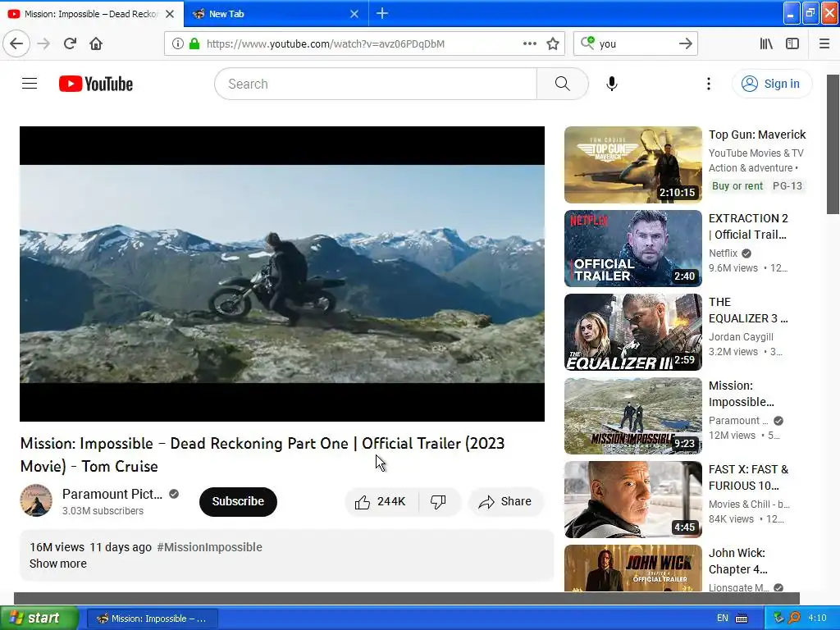Go back with the browser back arrow

(16, 43)
